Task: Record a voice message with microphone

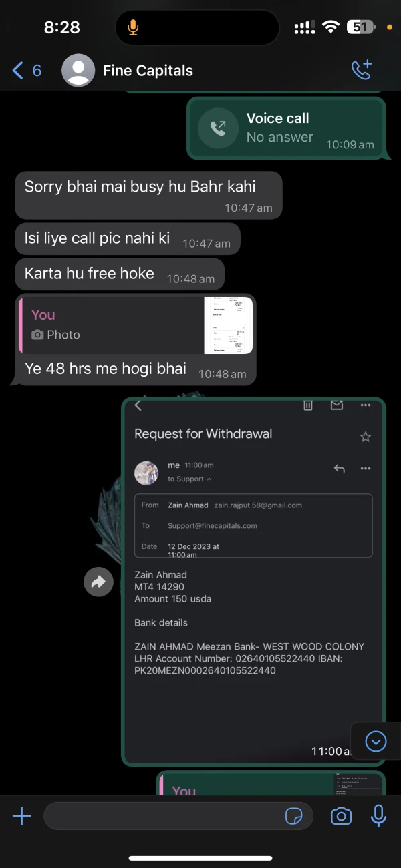Action: click(378, 815)
